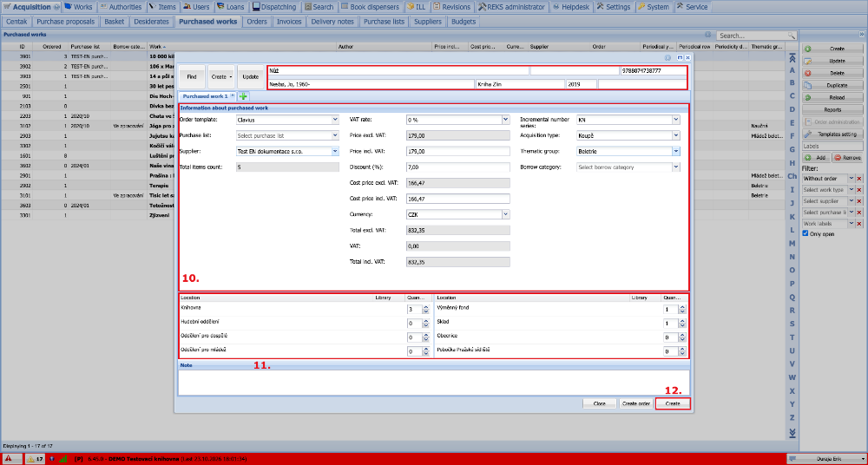This screenshot has width=868, height=465.
Task: Click the Price incl. VAT input field
Action: tap(457, 151)
